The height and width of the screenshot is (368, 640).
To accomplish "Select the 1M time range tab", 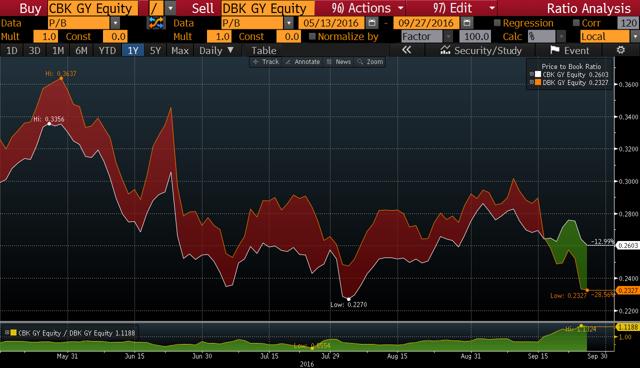I will 58,51.
